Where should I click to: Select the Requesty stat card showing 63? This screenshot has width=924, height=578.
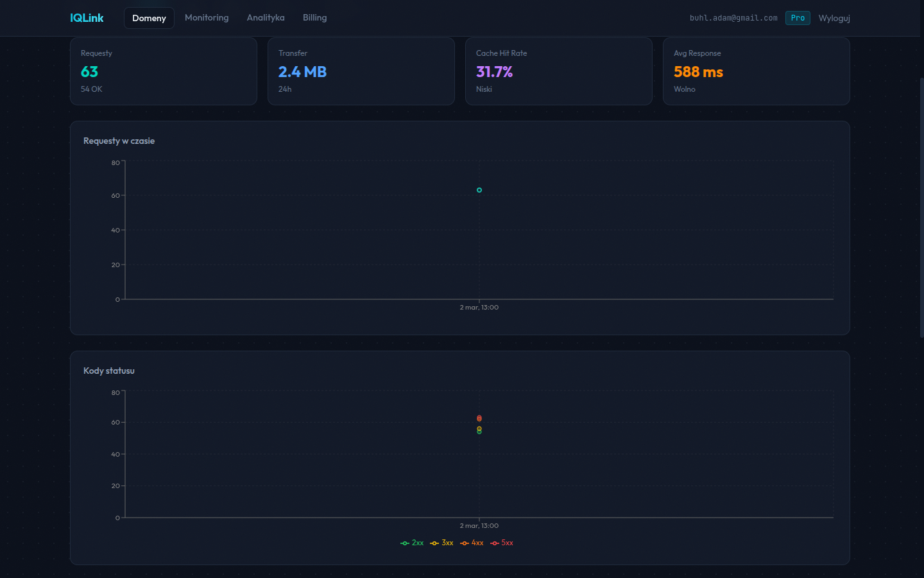coord(164,71)
